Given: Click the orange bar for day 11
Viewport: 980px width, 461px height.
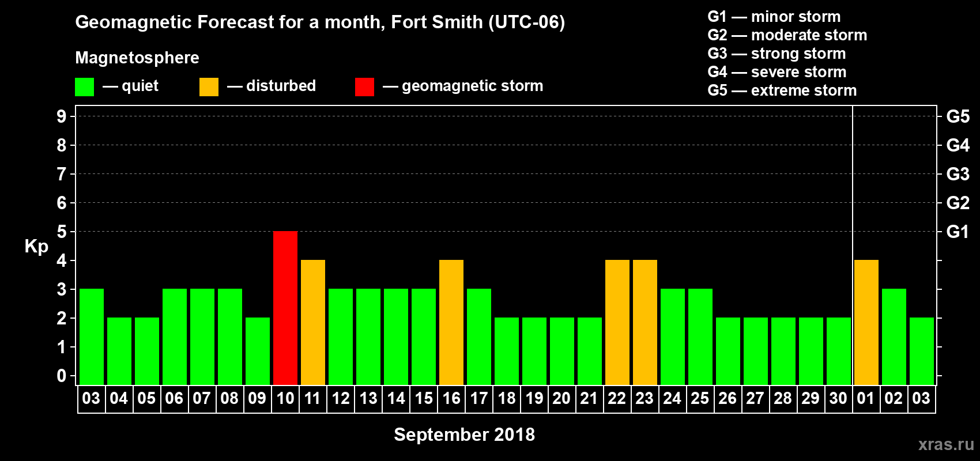Looking at the screenshot, I should click(313, 323).
